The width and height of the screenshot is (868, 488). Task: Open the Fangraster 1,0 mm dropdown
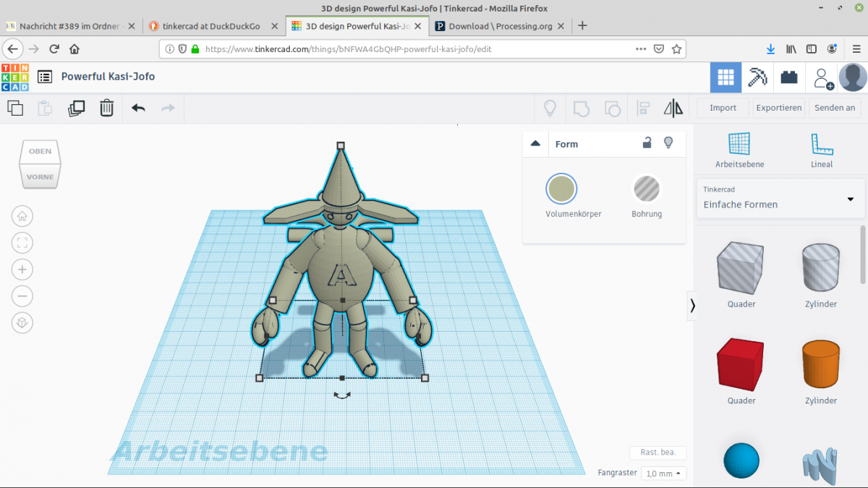tap(664, 474)
